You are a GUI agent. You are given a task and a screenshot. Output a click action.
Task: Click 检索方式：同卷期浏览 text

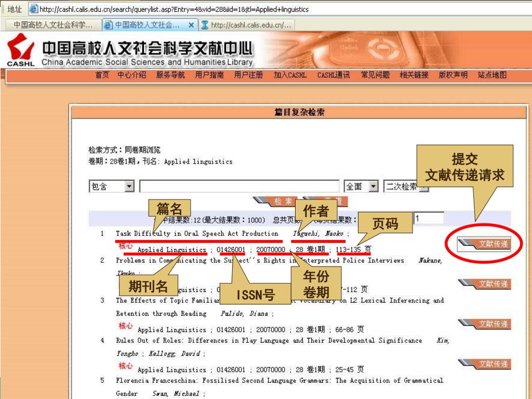[x=124, y=150]
